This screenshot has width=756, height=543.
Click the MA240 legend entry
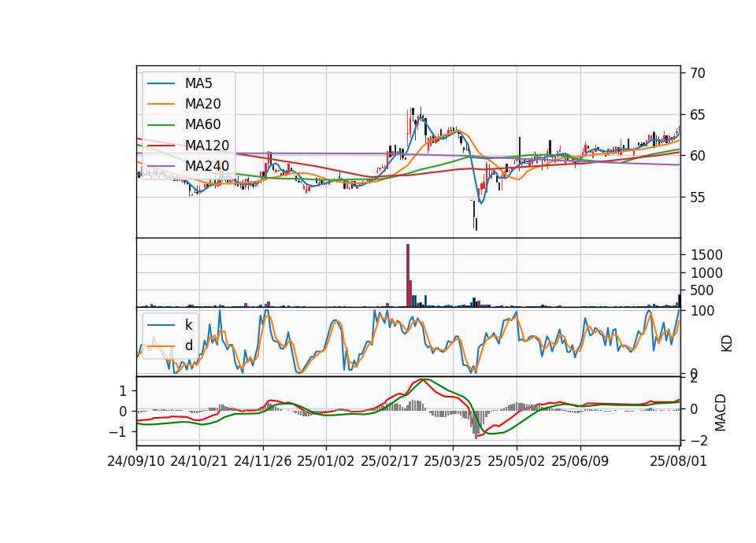coord(188,166)
